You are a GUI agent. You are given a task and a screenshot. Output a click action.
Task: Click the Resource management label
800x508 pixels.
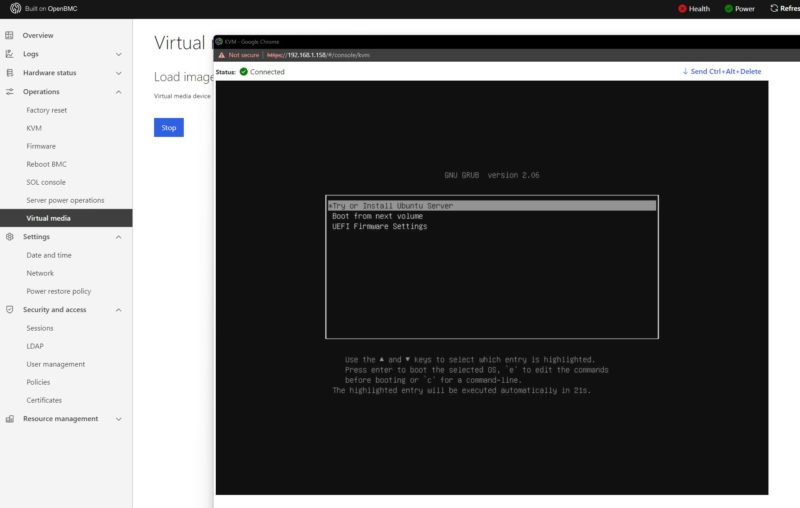[60, 419]
